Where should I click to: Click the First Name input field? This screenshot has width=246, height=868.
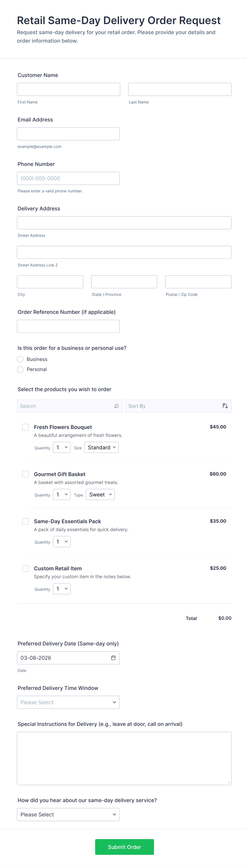coord(69,89)
